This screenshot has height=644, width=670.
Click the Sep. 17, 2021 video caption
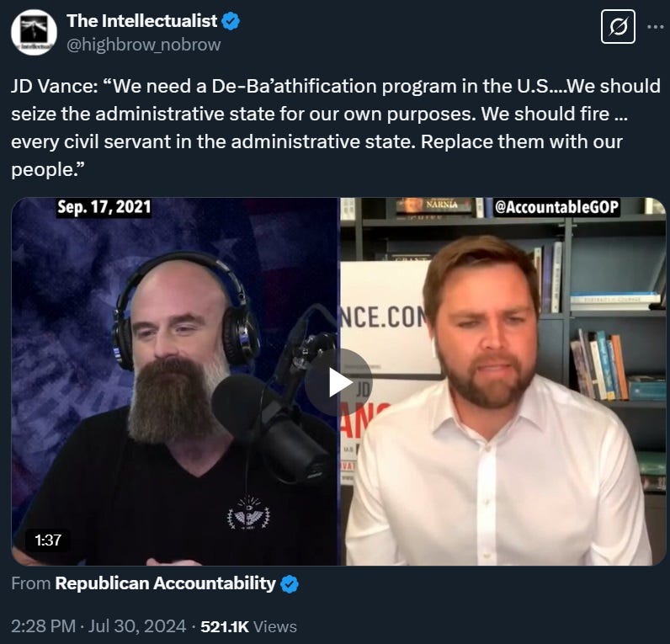(x=104, y=207)
